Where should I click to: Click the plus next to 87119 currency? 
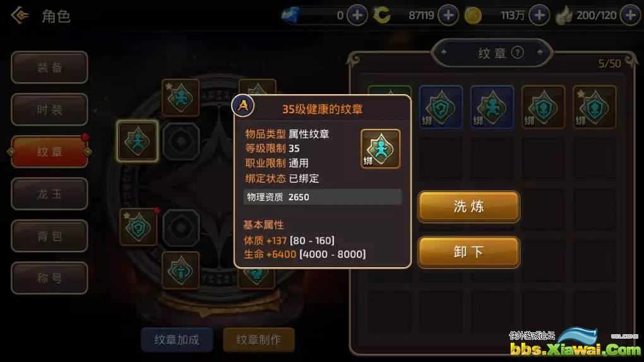448,15
